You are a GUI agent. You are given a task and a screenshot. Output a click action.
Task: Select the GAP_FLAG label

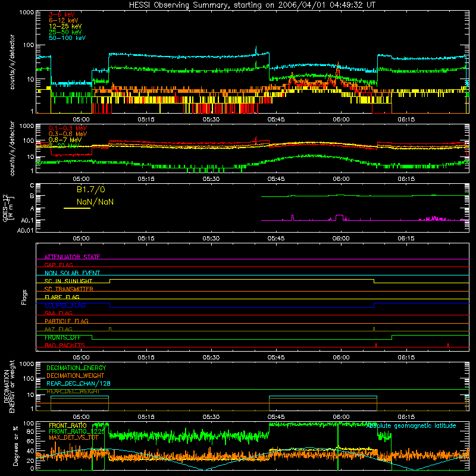[x=58, y=265]
